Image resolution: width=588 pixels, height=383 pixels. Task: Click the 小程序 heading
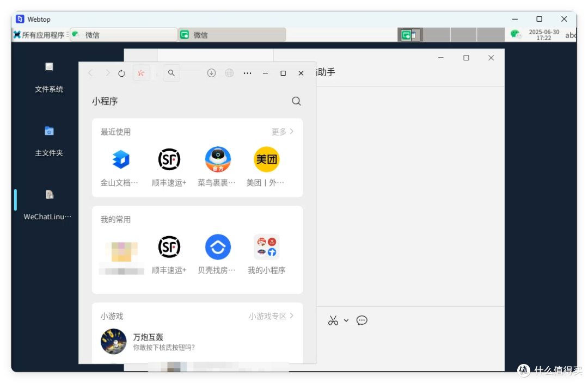coord(105,101)
